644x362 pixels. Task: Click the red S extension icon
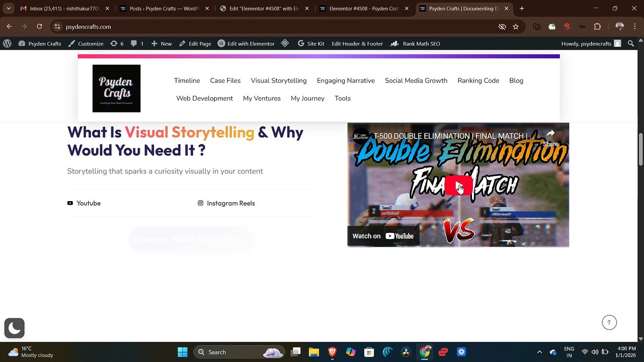click(567, 27)
